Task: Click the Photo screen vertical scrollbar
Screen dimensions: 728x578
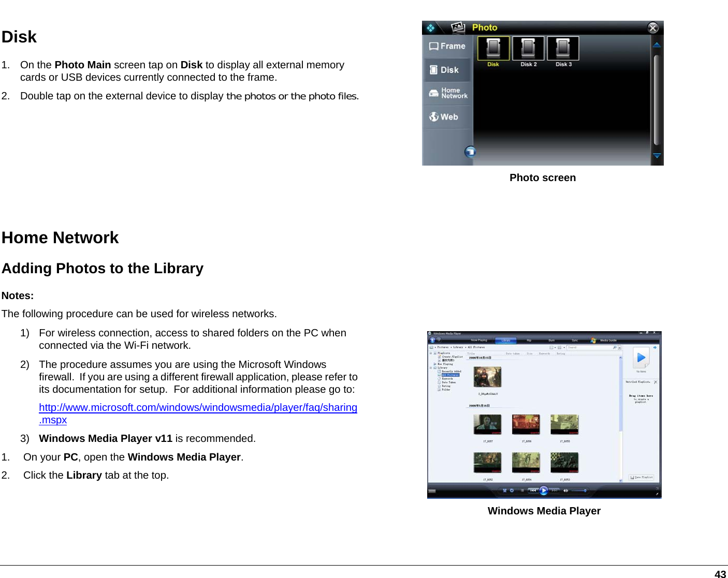Action: pyautogui.click(x=657, y=100)
